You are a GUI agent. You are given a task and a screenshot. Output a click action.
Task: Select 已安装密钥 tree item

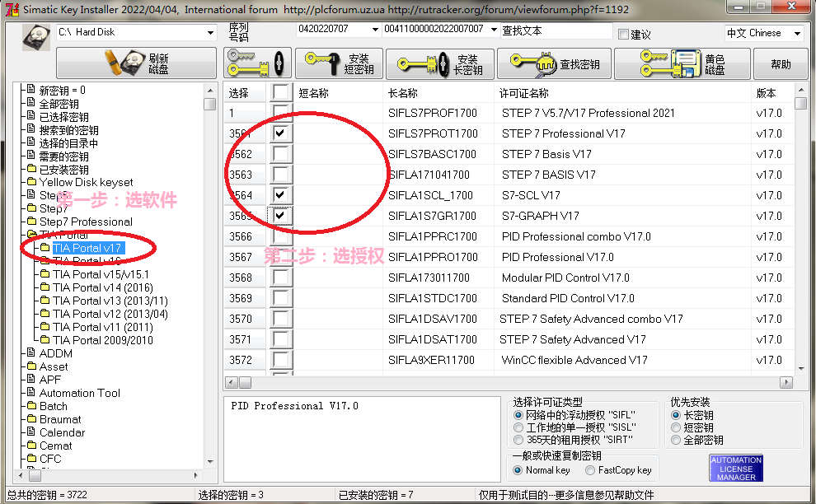(63, 169)
